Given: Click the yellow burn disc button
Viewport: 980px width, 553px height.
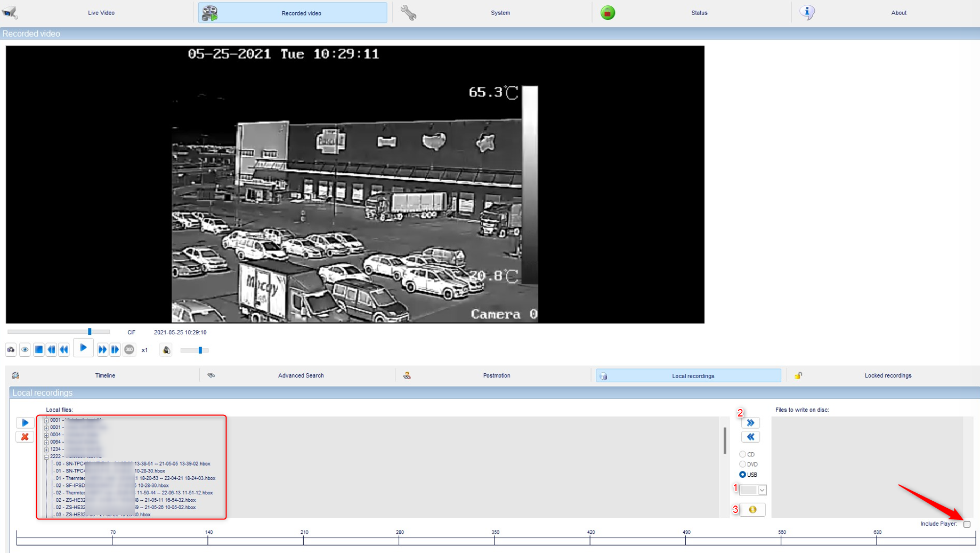Looking at the screenshot, I should click(752, 510).
